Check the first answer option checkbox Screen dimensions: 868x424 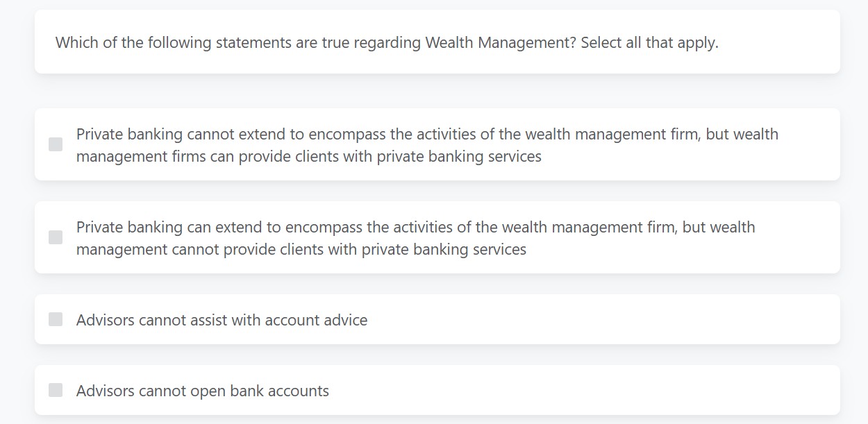point(56,144)
